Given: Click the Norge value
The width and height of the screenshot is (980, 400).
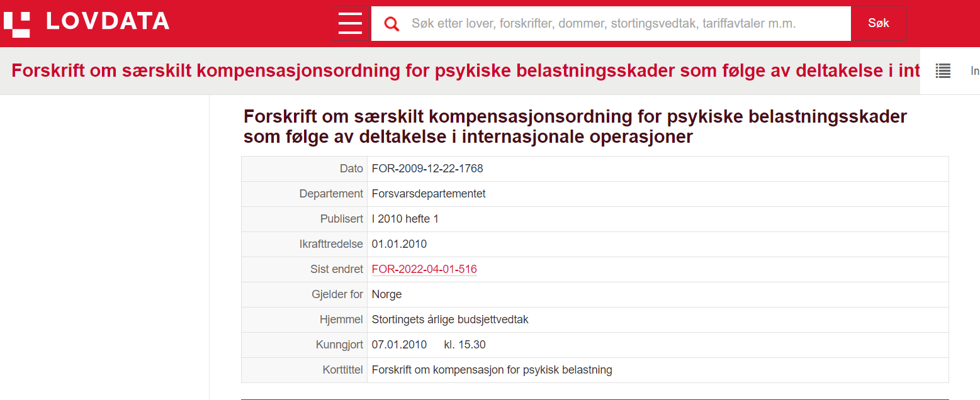Looking at the screenshot, I should coord(386,294).
